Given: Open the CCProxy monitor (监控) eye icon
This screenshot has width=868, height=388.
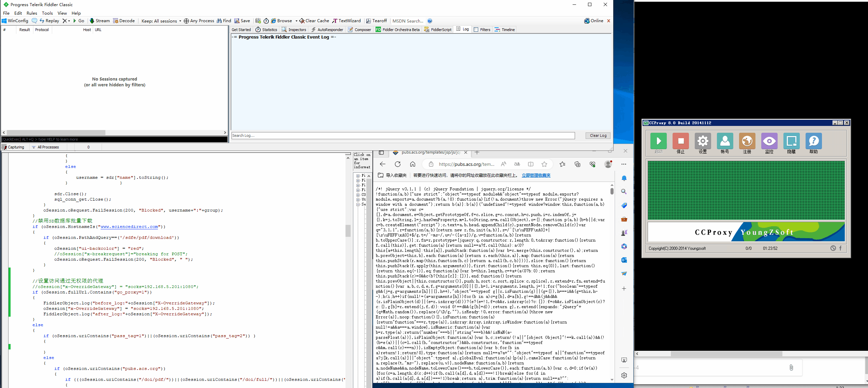Looking at the screenshot, I should click(x=769, y=141).
